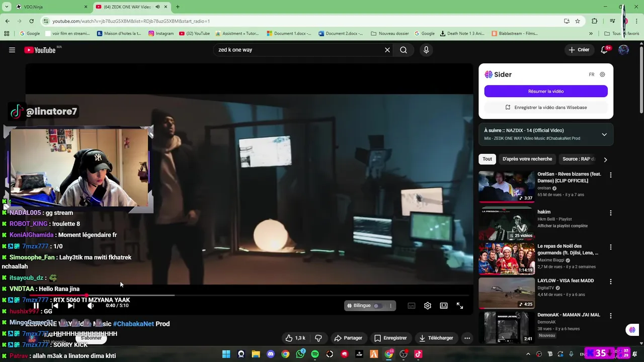Click the Partager button

pyautogui.click(x=348, y=338)
